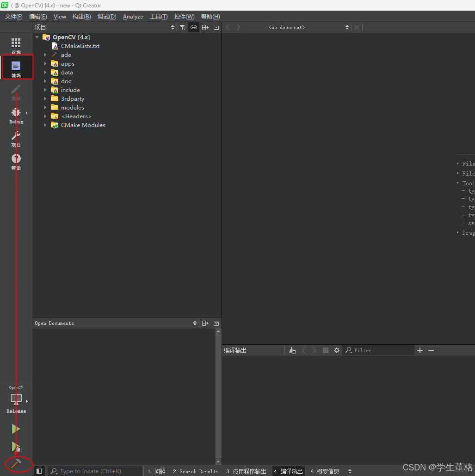Toggle the left sidebar visibility
This screenshot has width=475, height=476.
tap(39, 471)
